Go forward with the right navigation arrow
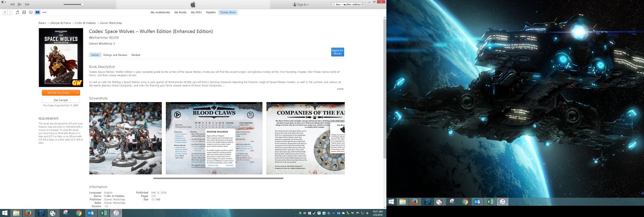Screen dimensions: 644x217 10,12
